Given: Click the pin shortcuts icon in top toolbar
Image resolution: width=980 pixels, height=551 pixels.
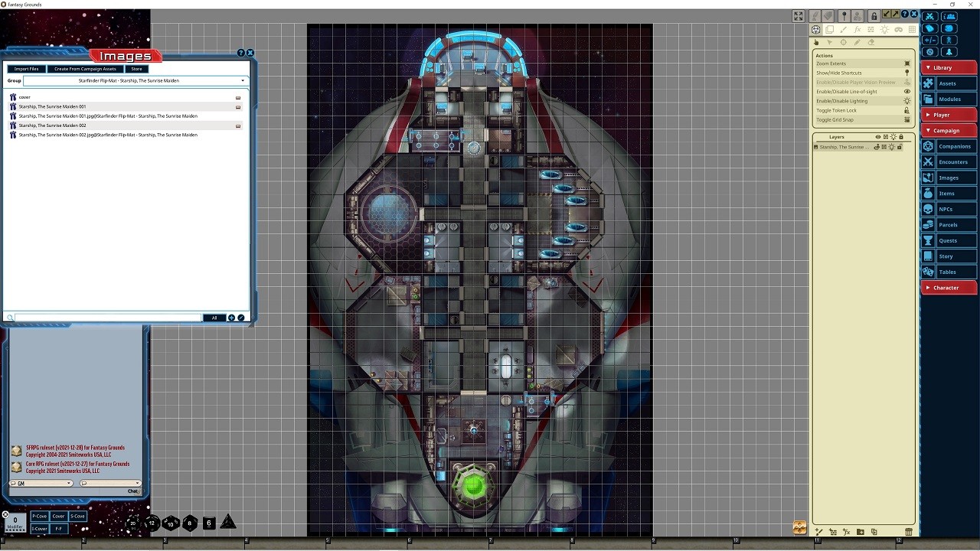Looking at the screenshot, I should (x=844, y=16).
